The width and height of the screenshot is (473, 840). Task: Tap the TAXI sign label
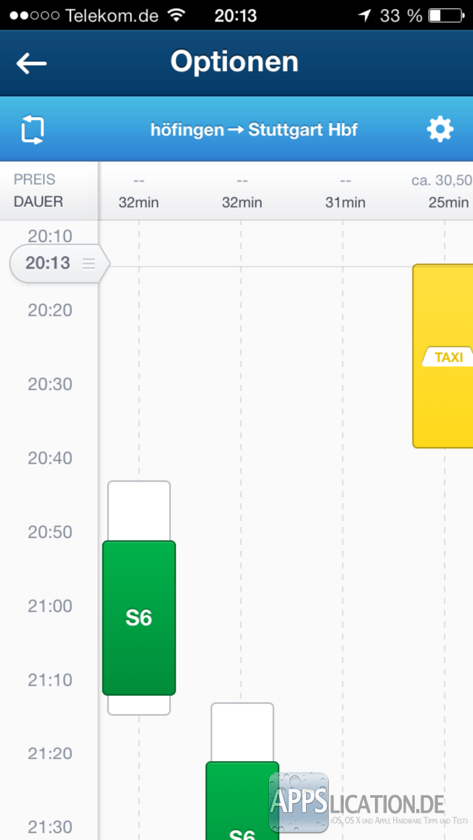click(448, 357)
